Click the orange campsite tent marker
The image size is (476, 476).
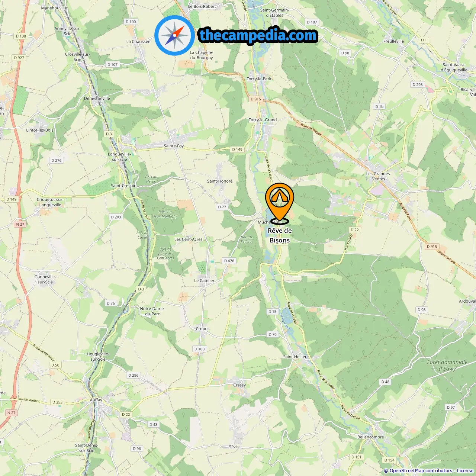point(280,203)
